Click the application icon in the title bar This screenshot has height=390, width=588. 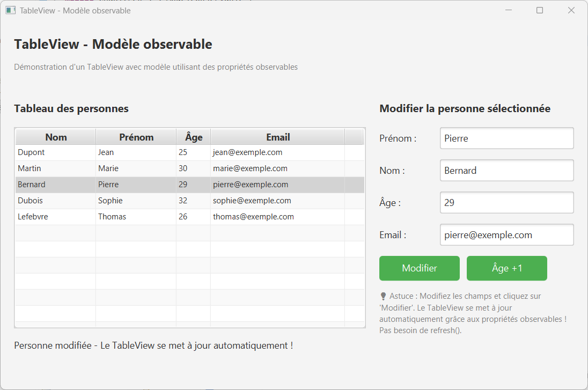(x=10, y=10)
